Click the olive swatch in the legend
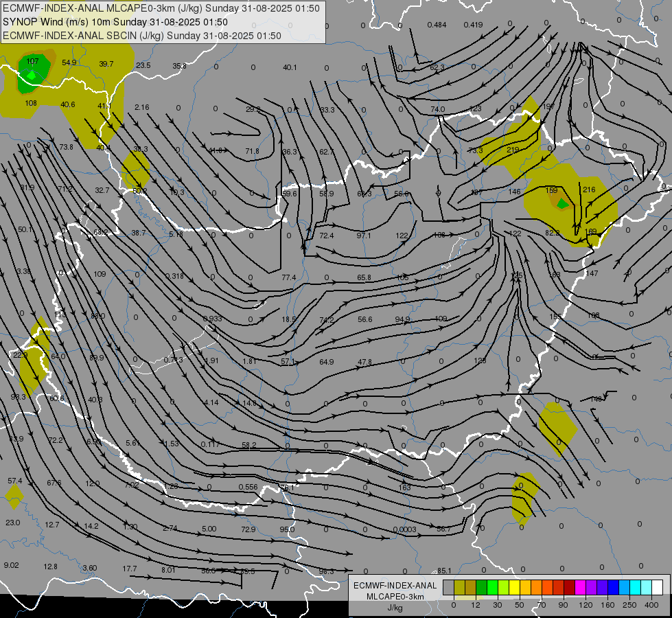Screen dimensions: 672x618 pos(459,588)
